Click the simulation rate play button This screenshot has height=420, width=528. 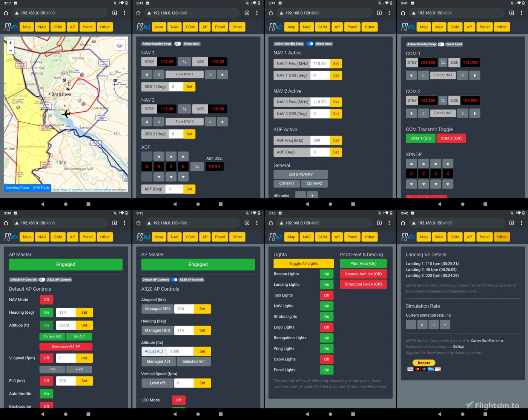point(422,325)
